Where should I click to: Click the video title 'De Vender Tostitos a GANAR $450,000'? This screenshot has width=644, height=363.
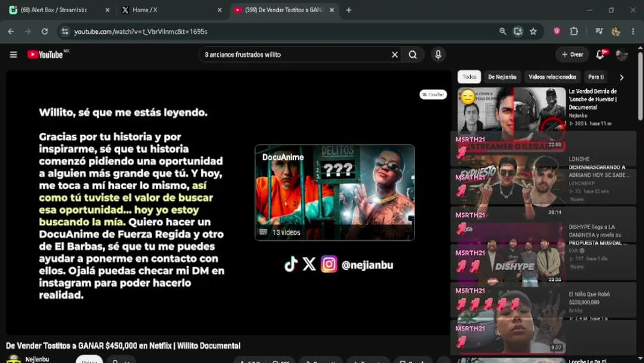point(123,346)
